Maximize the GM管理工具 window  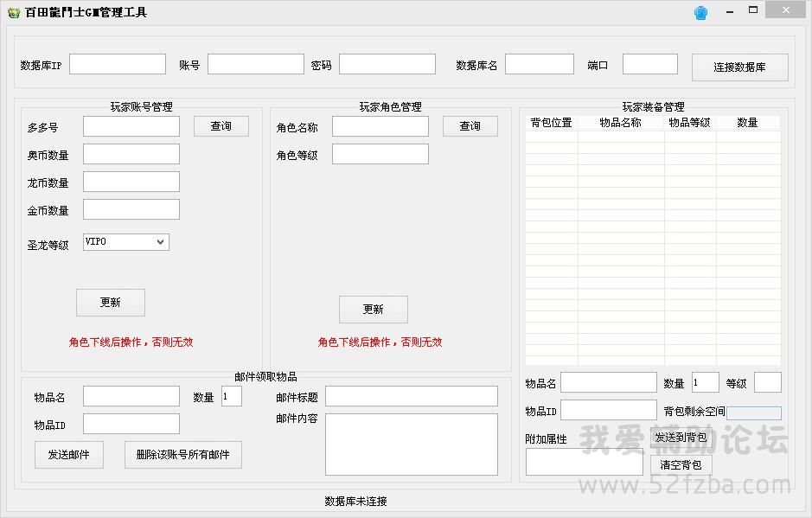[x=753, y=10]
